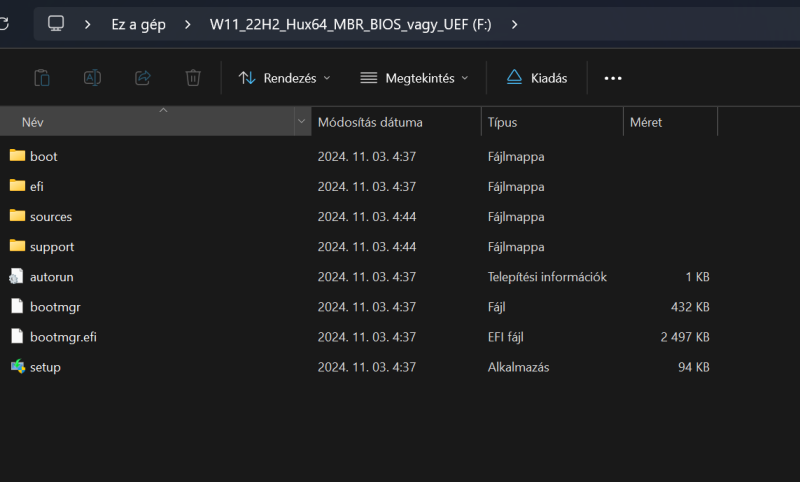Select the efi folder icon
Screen dimensions: 800x482
[x=17, y=185]
